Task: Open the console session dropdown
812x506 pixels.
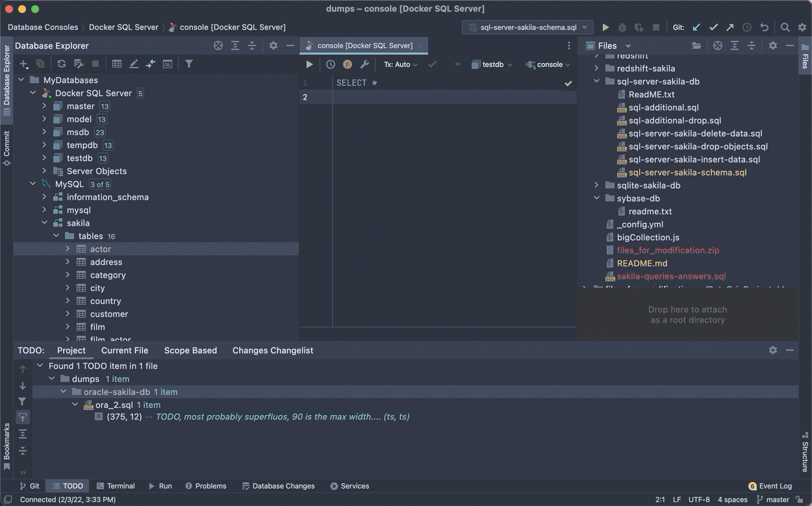Action: [549, 64]
